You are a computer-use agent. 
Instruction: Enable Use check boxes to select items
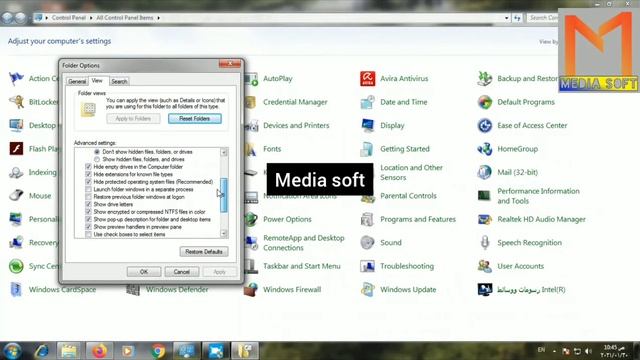point(88,234)
